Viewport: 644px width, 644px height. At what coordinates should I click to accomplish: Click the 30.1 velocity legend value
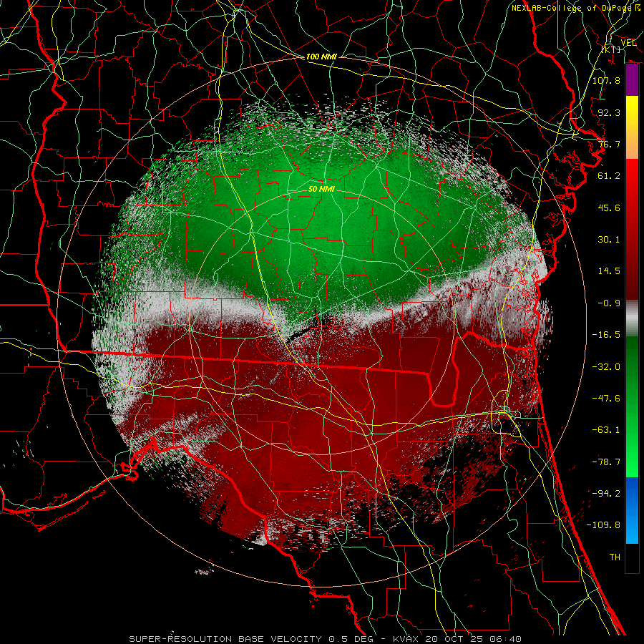[x=609, y=240]
